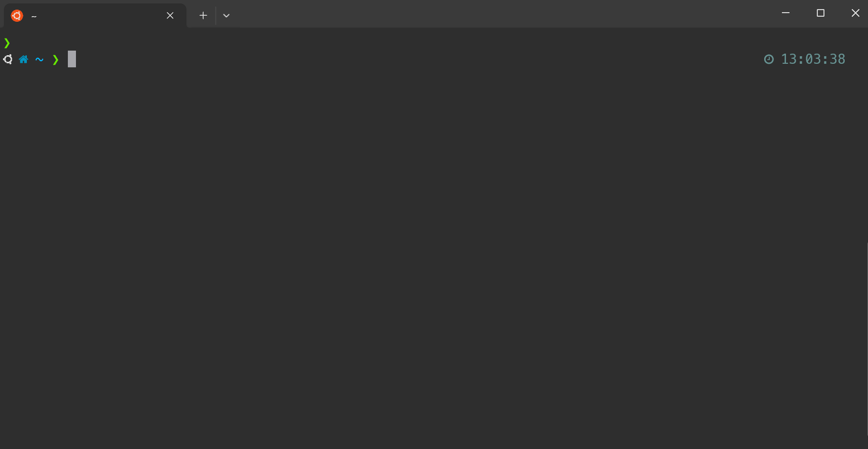Click the 13:03:38 timestamp text

[813, 59]
